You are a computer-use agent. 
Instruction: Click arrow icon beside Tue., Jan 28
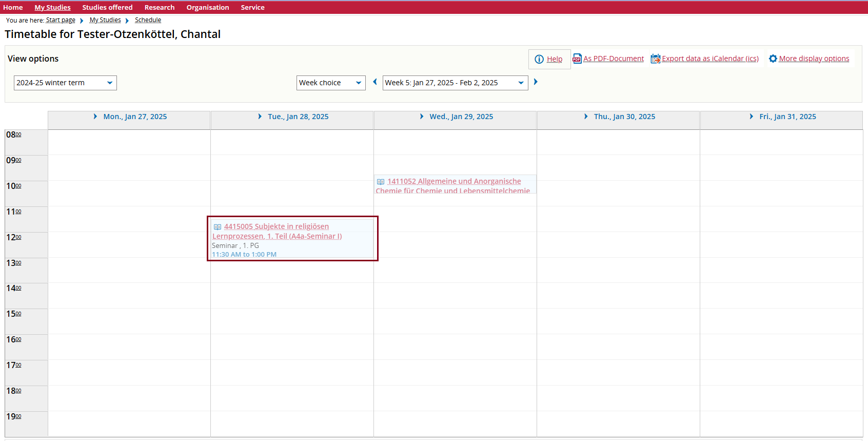pyautogui.click(x=260, y=117)
